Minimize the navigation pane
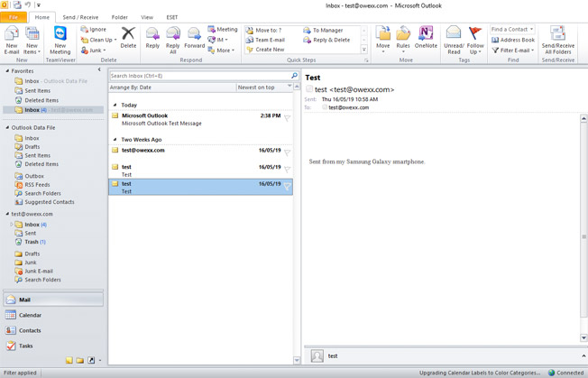This screenshot has height=378, width=588. 99,69
